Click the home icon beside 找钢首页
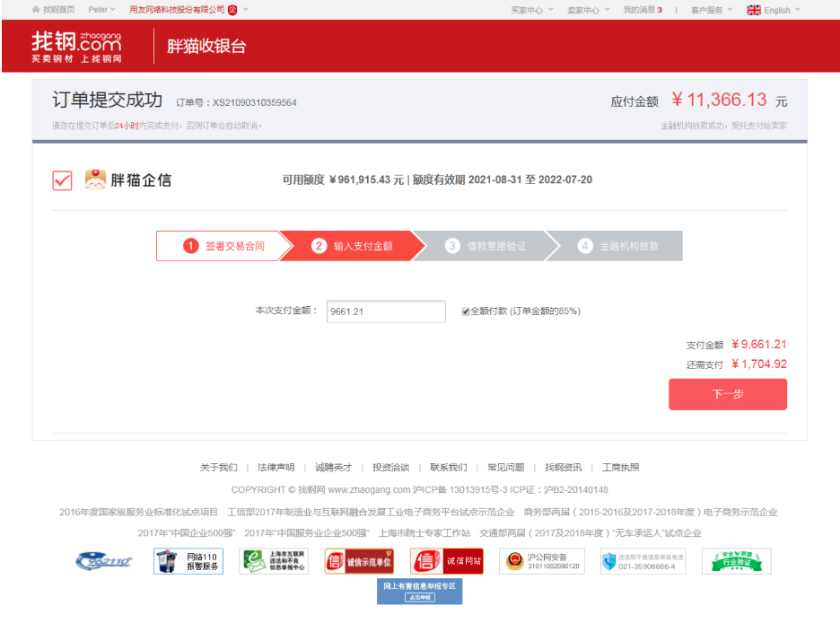Screen dimensions: 840x632 [x=36, y=10]
